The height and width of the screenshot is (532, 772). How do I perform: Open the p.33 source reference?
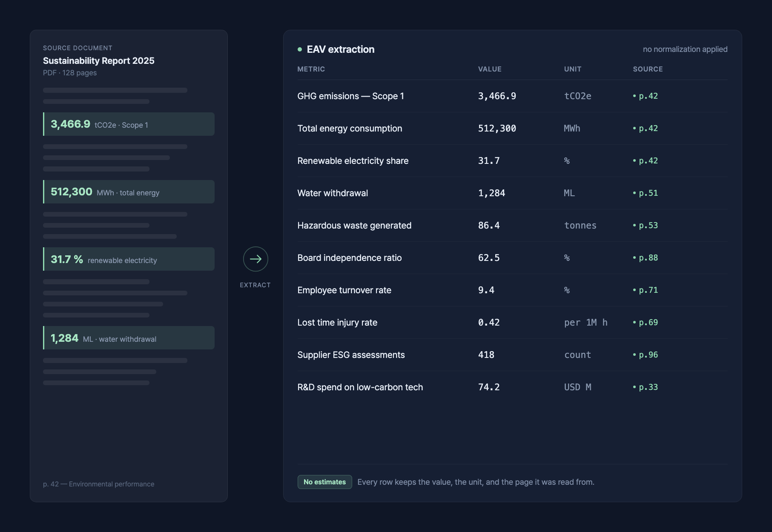[646, 387]
